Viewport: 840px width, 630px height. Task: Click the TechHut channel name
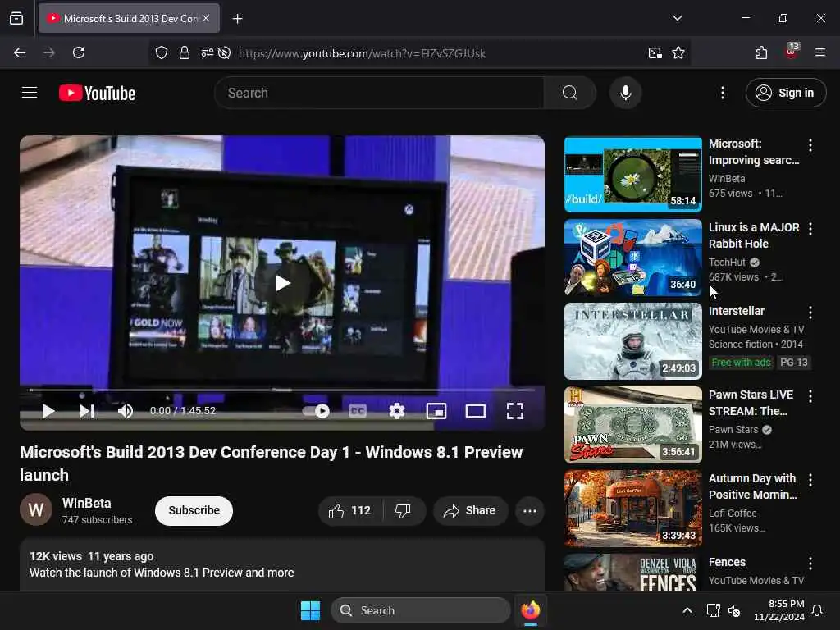[727, 262]
